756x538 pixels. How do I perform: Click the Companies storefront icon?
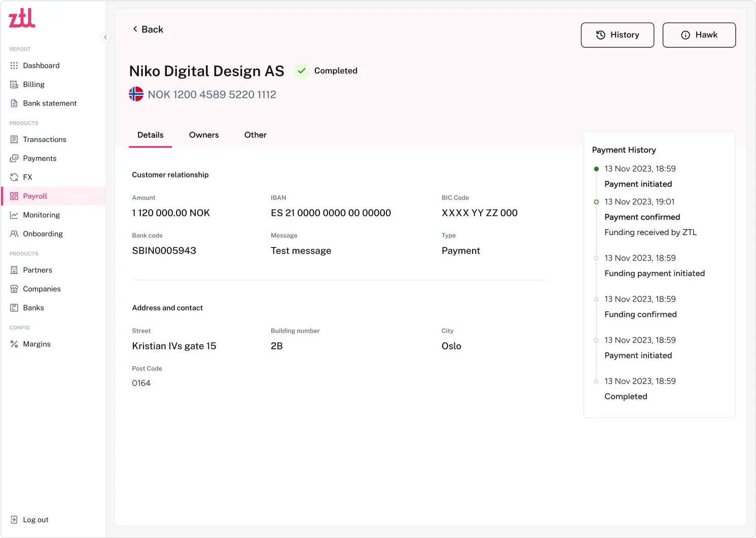[x=14, y=289]
